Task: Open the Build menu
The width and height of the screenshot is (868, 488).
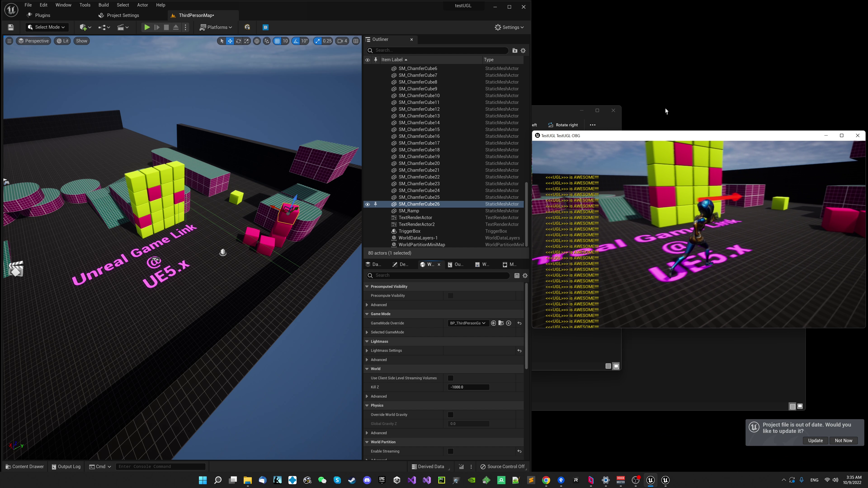Action: coord(104,5)
